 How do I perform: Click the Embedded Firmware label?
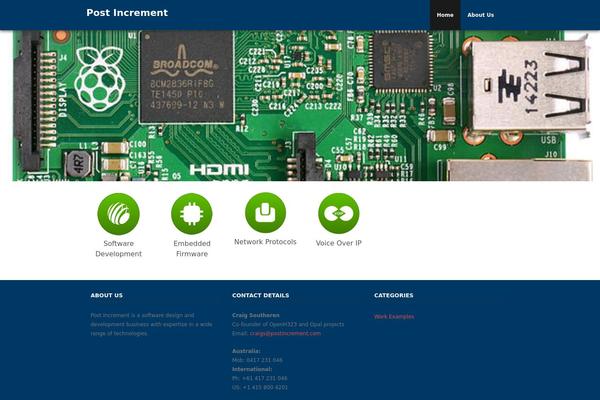tap(192, 248)
